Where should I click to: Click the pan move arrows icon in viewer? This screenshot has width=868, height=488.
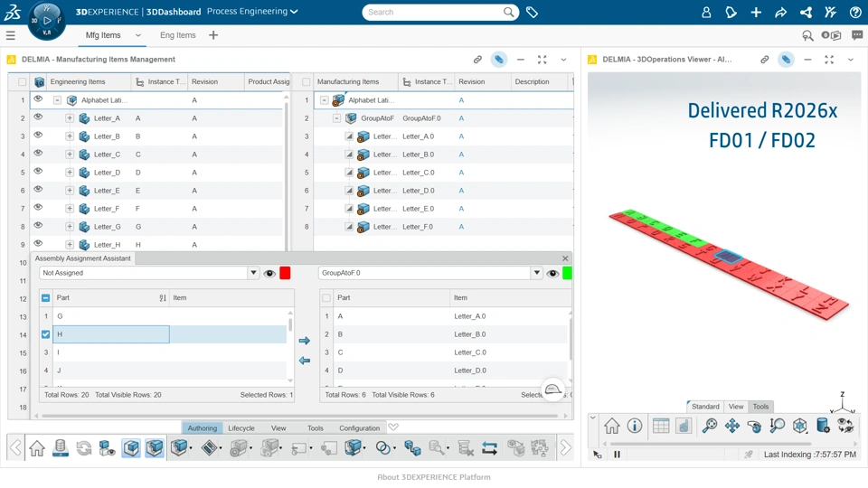(732, 426)
